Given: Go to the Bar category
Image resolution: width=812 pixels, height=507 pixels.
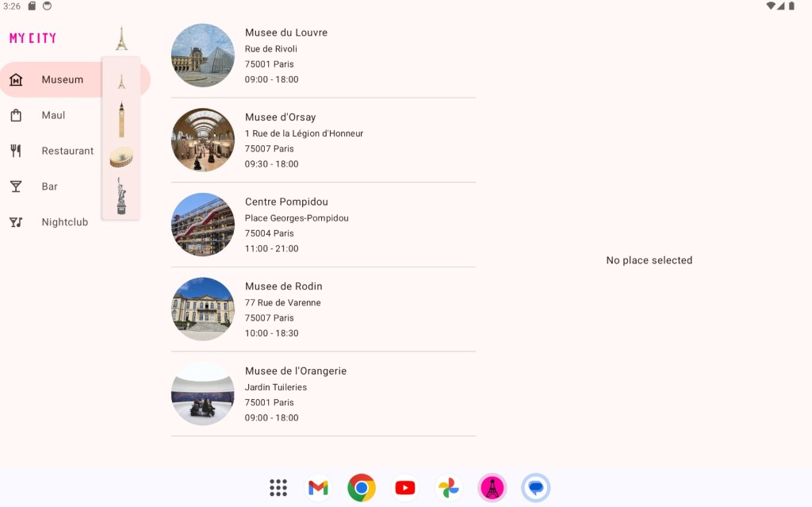Looking at the screenshot, I should (49, 186).
